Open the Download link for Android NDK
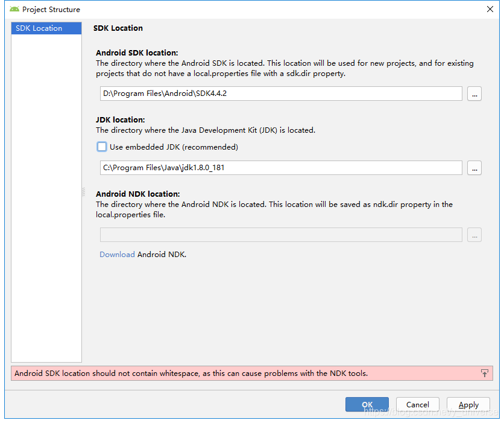This screenshot has height=423, width=504. tap(117, 255)
